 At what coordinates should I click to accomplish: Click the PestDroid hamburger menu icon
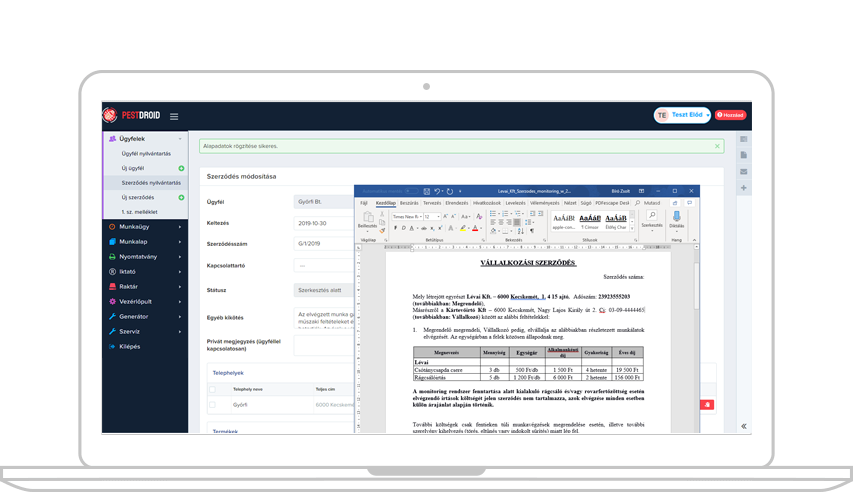pyautogui.click(x=174, y=116)
